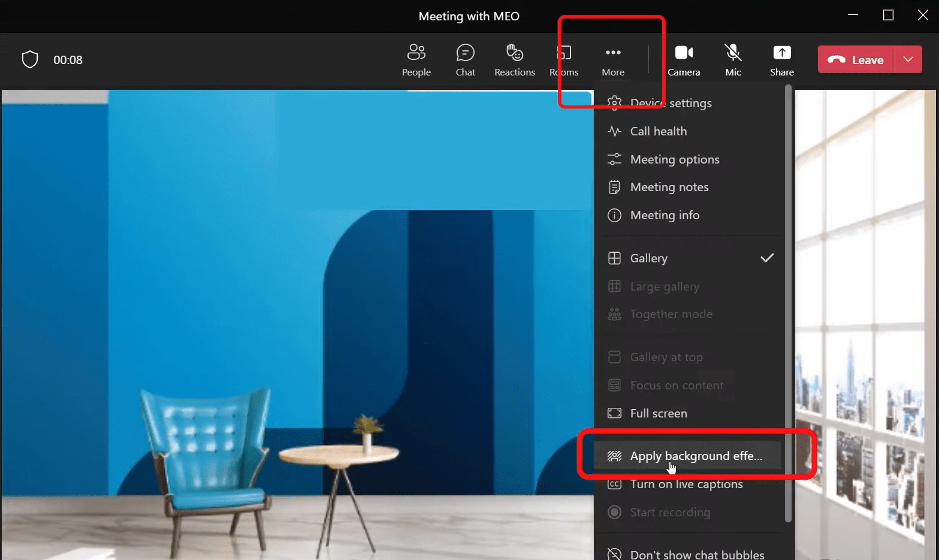The width and height of the screenshot is (939, 560).
Task: Click the Meeting info circle icon
Action: pos(614,215)
